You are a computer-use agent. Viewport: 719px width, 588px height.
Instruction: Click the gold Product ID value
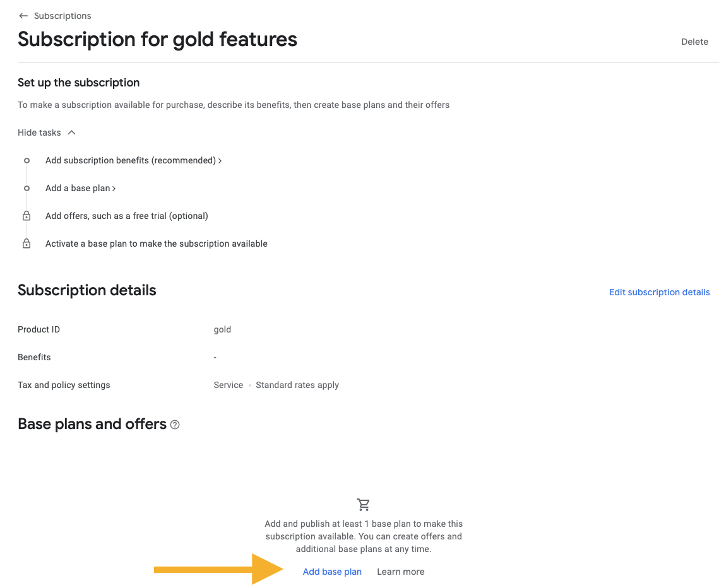click(222, 329)
